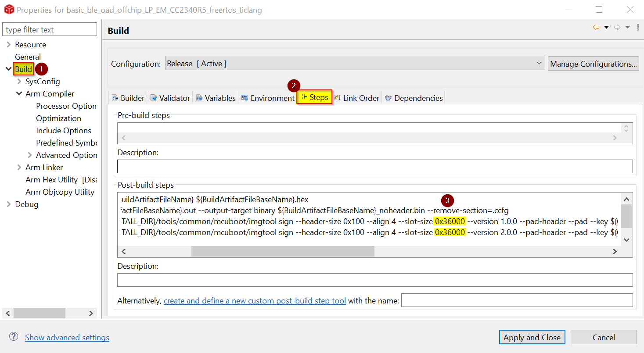The image size is (644, 353).
Task: Open the Variables tab
Action: [216, 98]
